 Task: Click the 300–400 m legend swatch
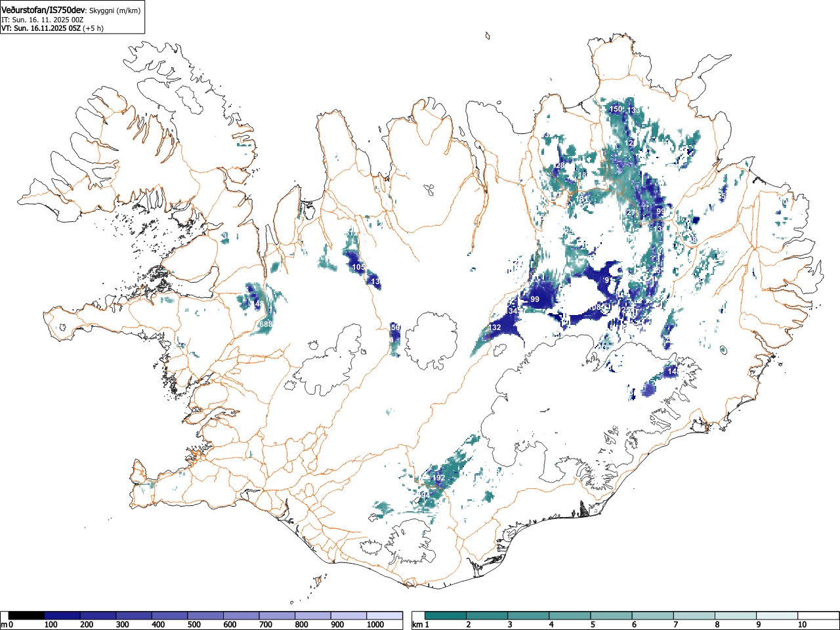coord(134,616)
